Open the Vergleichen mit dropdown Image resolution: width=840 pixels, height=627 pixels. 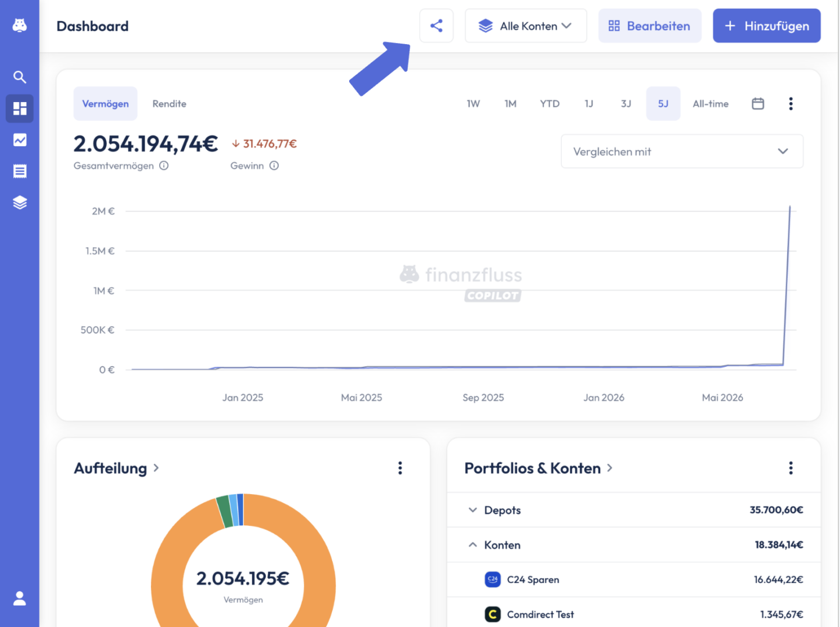click(682, 152)
